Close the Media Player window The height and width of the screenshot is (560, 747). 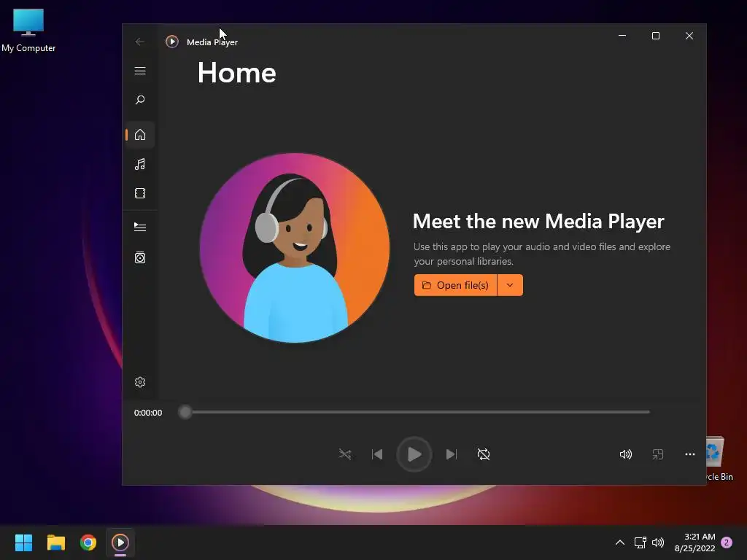coord(689,36)
